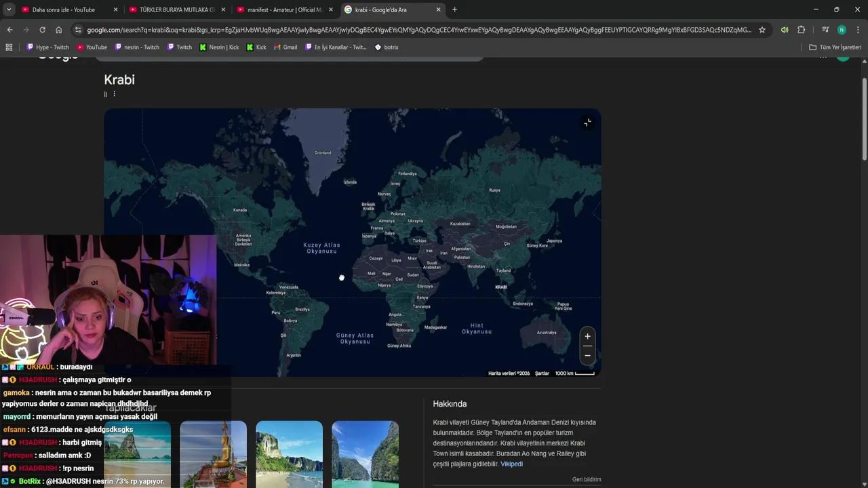Image resolution: width=868 pixels, height=488 pixels.
Task: Open a new browser tab
Action: coord(454,9)
